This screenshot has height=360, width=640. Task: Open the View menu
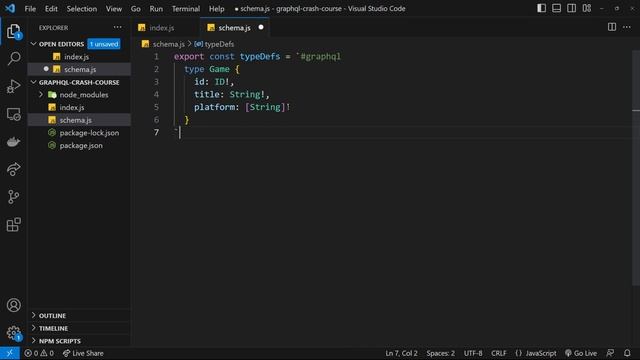(113, 9)
